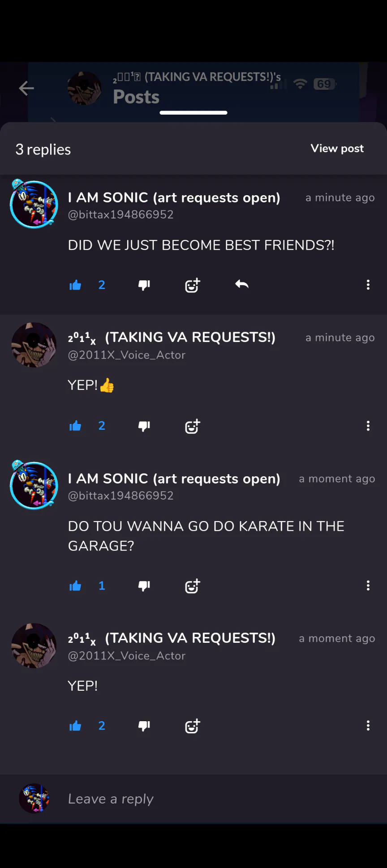Image resolution: width=387 pixels, height=868 pixels.
Task: Dislike the 'DID WE JUST BECOME BEST FRIENDS?!' reply
Action: (x=144, y=285)
